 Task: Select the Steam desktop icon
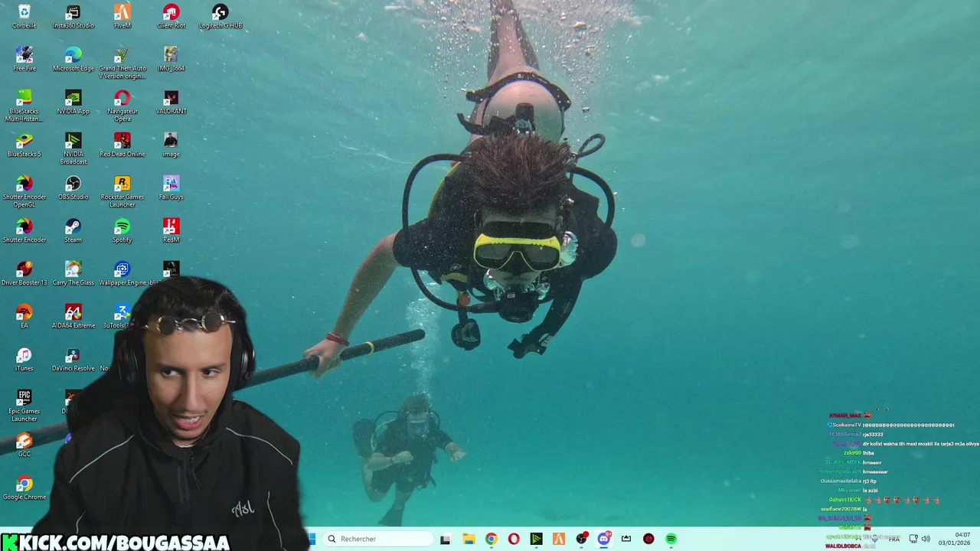tap(73, 231)
